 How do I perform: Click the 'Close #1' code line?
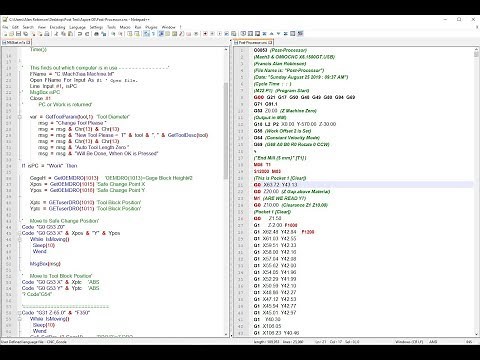[40, 98]
